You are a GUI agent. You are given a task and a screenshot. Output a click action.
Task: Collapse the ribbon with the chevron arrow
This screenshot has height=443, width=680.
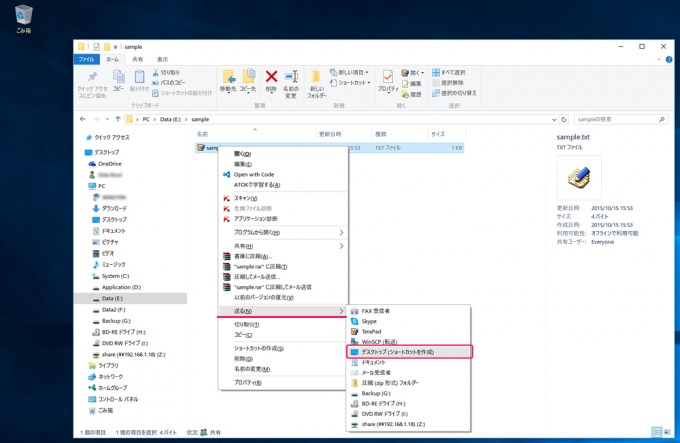pyautogui.click(x=659, y=60)
